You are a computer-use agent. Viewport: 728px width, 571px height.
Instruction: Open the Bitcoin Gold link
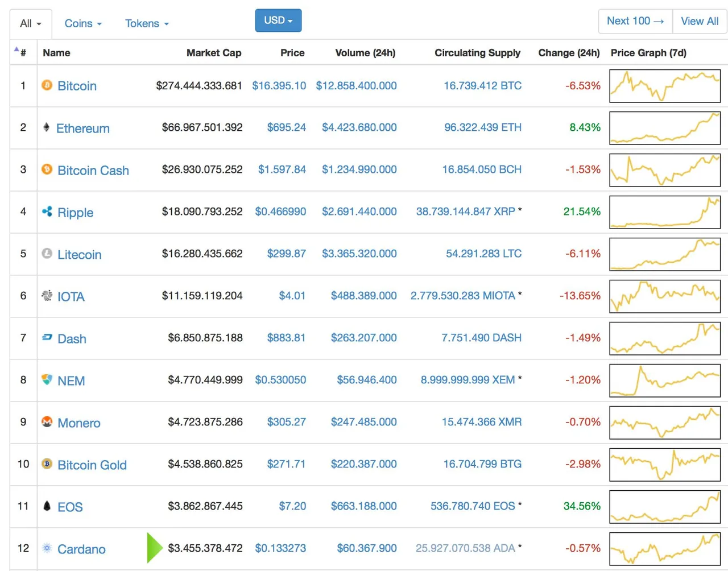(92, 465)
